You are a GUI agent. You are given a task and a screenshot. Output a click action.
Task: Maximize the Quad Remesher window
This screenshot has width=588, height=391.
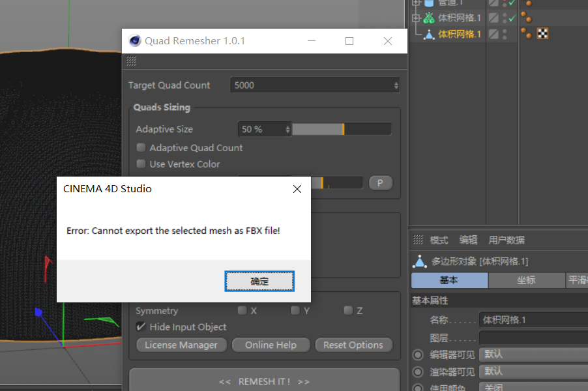(349, 41)
